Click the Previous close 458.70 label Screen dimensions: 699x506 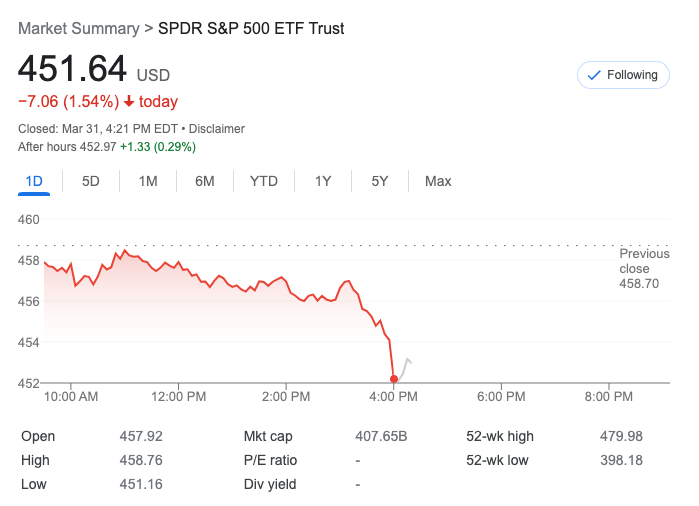point(644,269)
